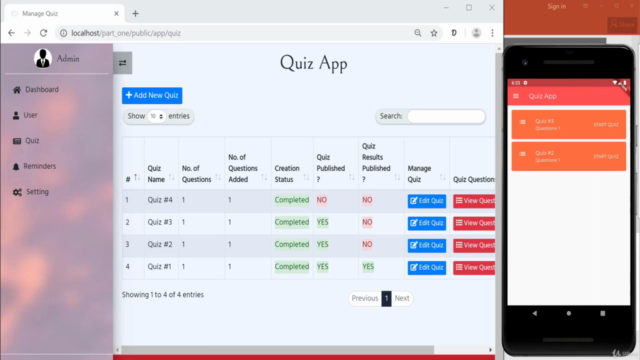Bookmark this page with the star icon

pos(434,33)
